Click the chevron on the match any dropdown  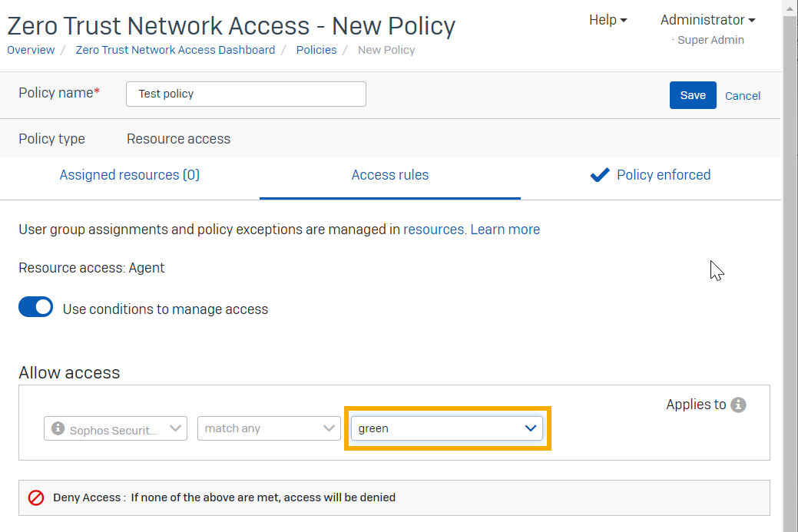329,428
